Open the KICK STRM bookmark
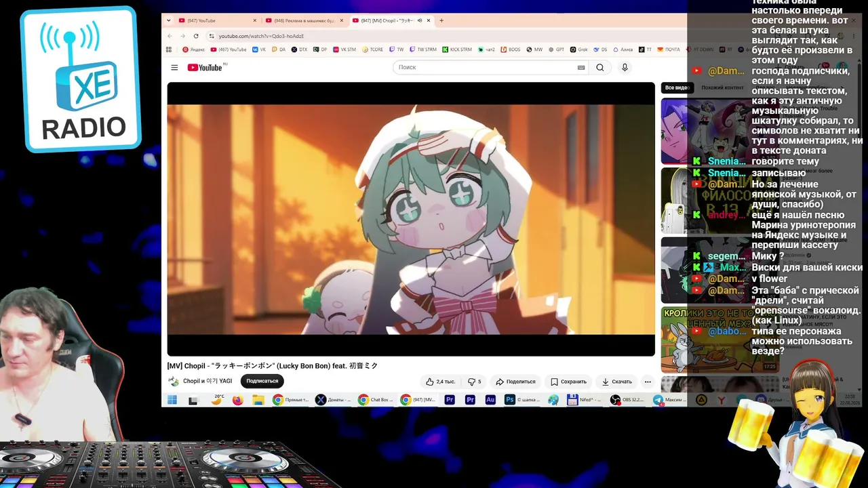The image size is (868, 488). pos(457,49)
